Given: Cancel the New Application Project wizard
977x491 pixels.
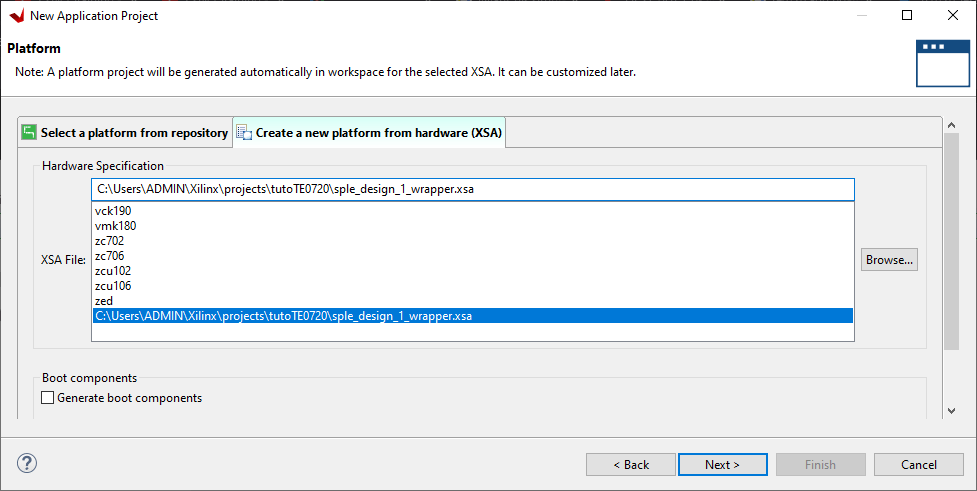Looking at the screenshot, I should coord(918,465).
